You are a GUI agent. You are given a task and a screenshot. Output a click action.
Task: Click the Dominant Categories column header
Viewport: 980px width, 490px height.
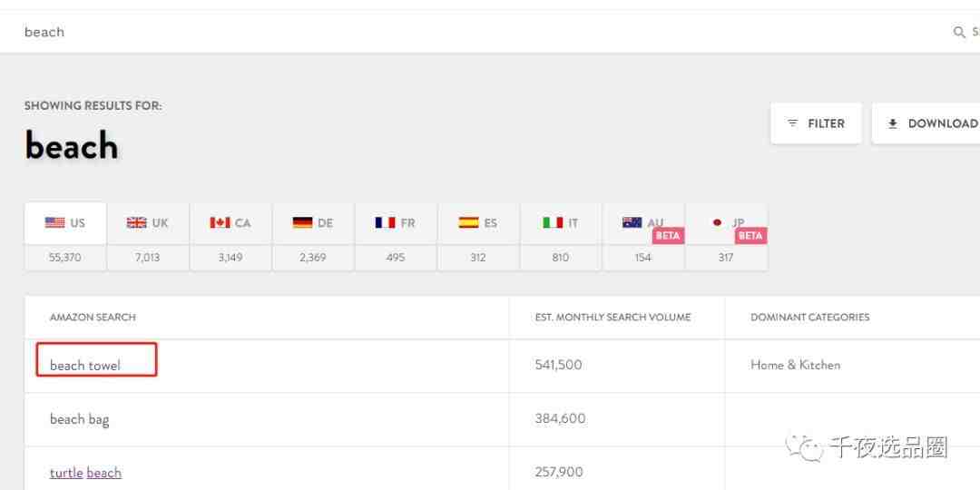pyautogui.click(x=809, y=318)
